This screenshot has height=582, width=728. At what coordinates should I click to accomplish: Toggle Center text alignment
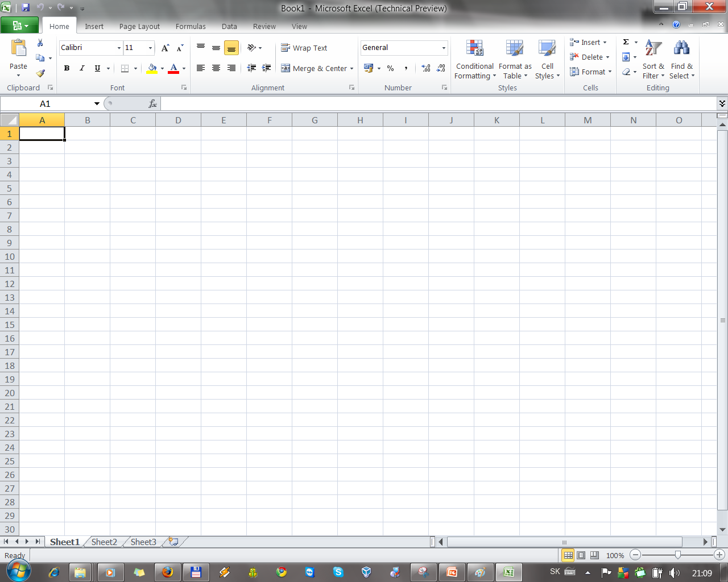[216, 68]
